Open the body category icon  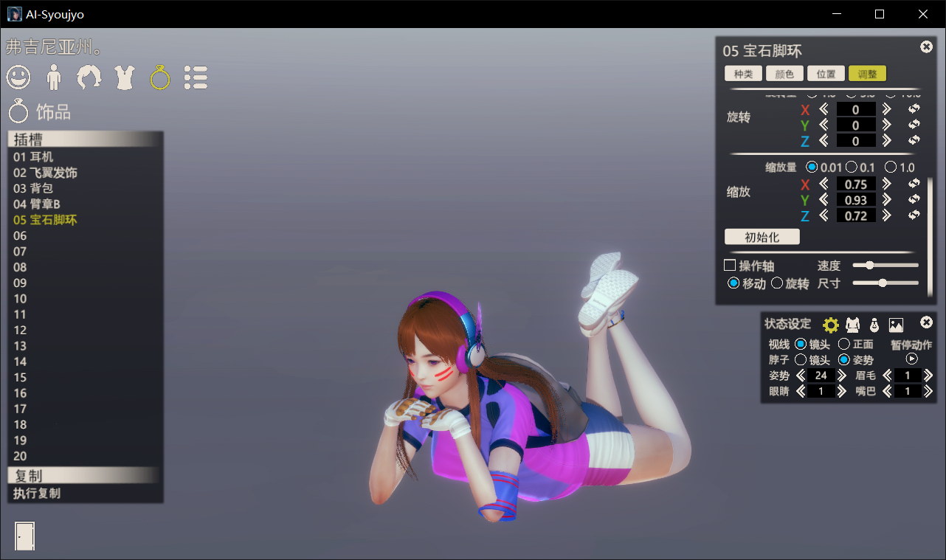[54, 77]
